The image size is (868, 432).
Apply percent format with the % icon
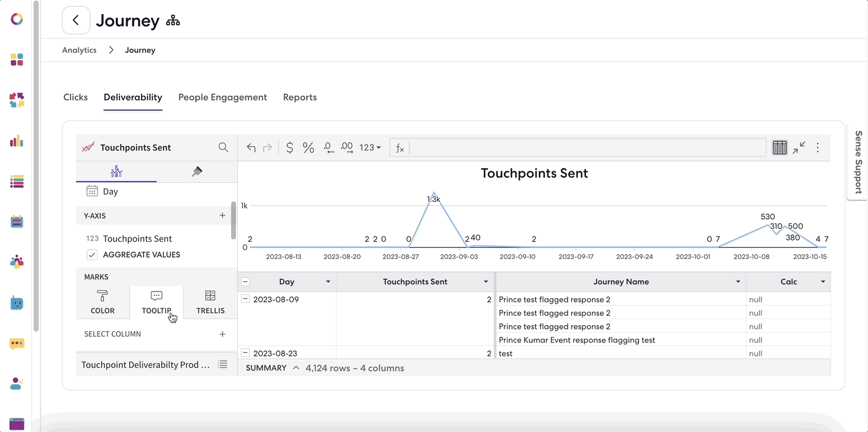point(308,148)
